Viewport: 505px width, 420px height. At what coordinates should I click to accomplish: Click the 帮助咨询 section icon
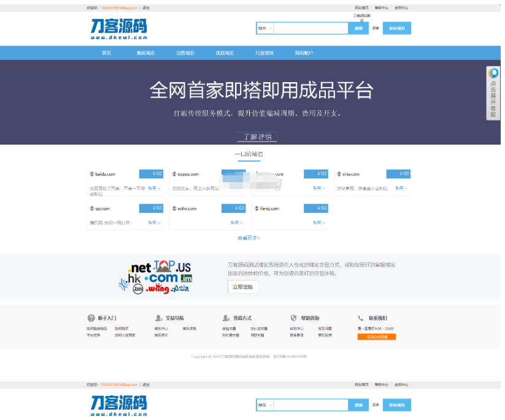tap(295, 318)
